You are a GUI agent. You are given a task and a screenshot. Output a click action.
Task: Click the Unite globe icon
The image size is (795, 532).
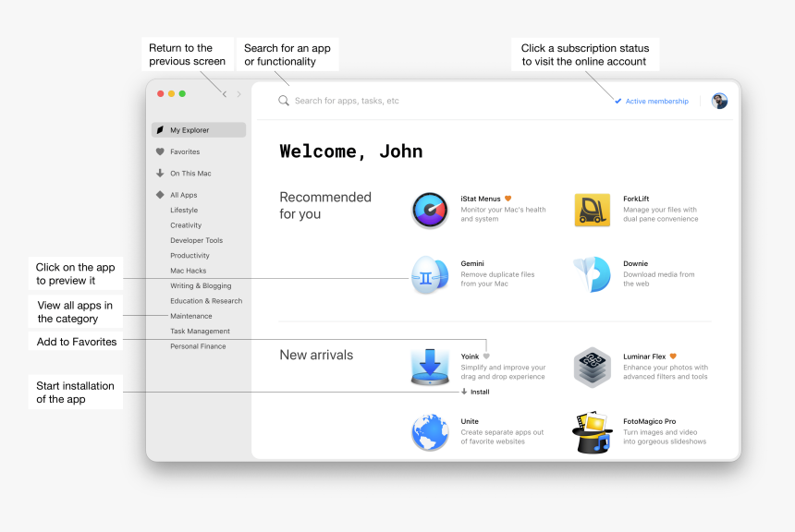pos(430,432)
